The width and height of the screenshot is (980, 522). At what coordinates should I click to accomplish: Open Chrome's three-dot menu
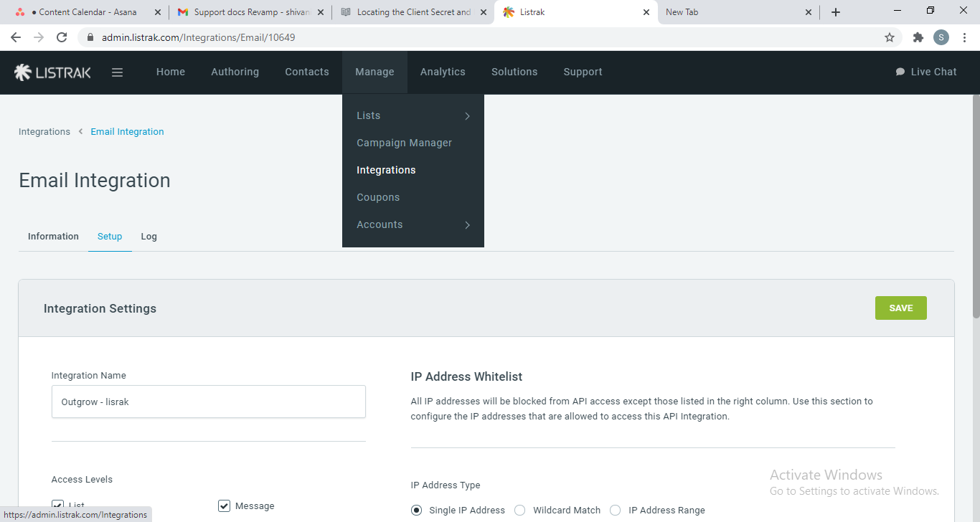pyautogui.click(x=964, y=37)
